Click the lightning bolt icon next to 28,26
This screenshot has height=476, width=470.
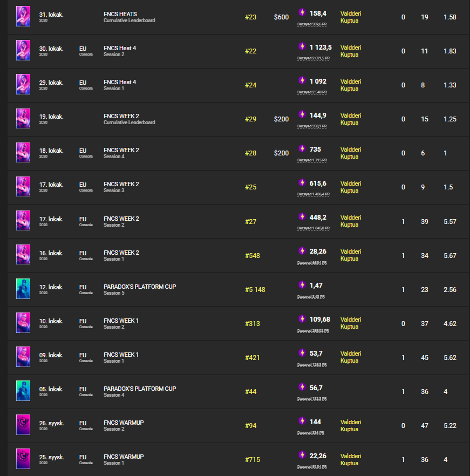tap(302, 250)
